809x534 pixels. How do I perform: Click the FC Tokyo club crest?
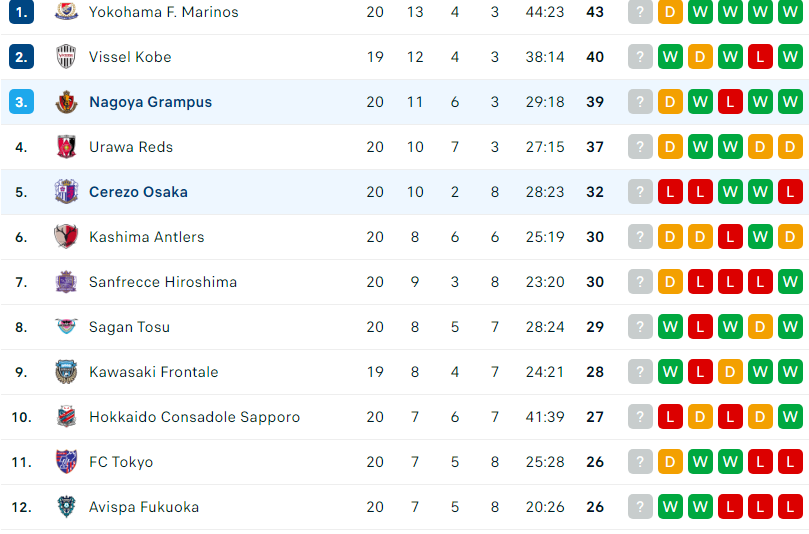pyautogui.click(x=67, y=461)
